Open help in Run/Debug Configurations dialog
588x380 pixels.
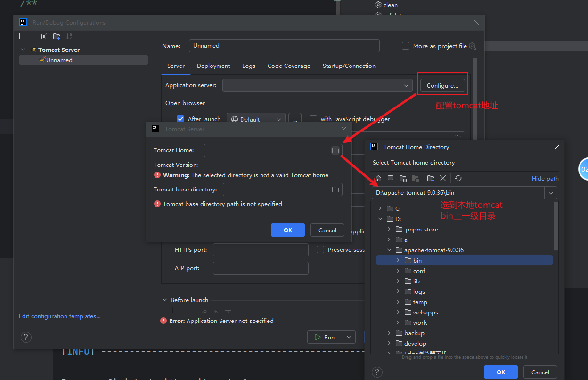26,337
